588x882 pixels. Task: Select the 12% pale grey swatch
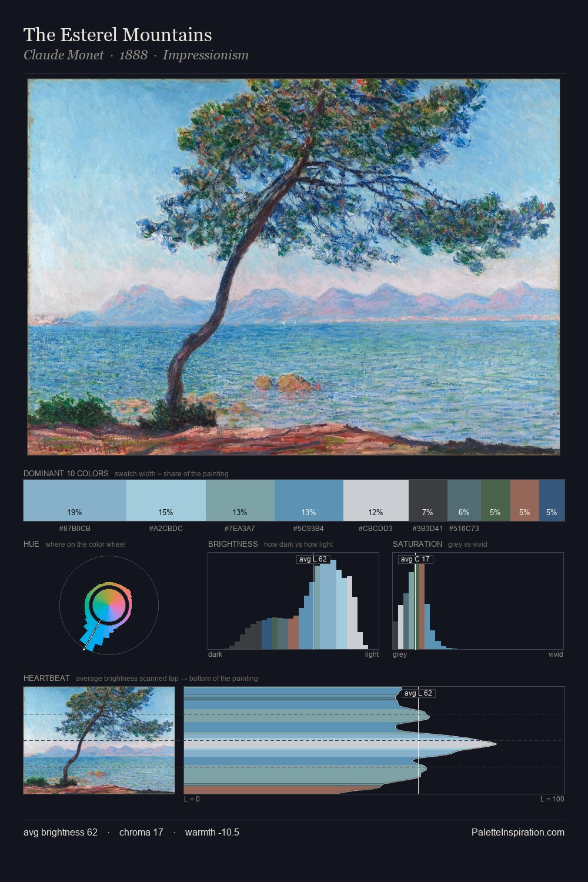coord(376,500)
